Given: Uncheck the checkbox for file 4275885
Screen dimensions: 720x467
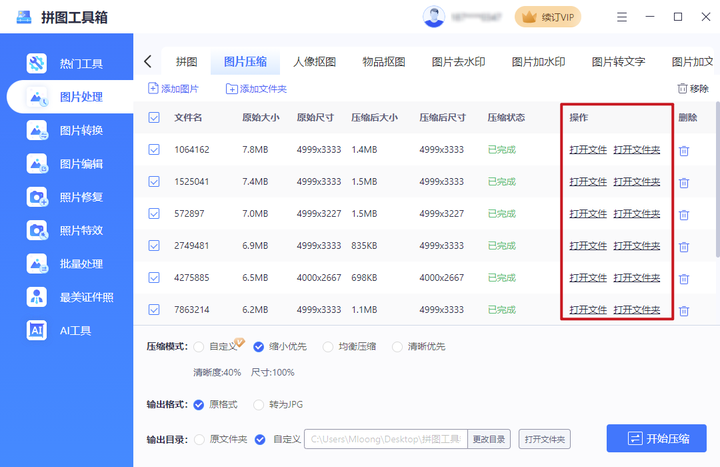Looking at the screenshot, I should click(x=154, y=278).
